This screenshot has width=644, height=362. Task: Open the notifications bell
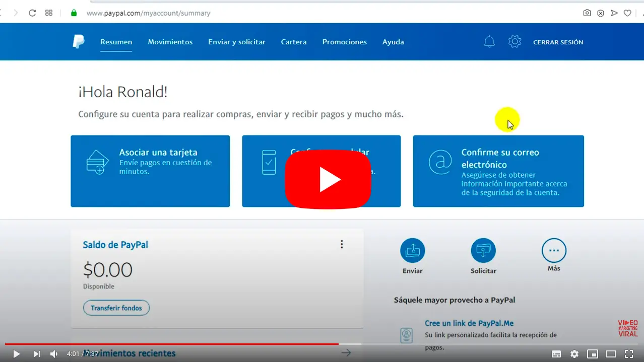click(489, 42)
